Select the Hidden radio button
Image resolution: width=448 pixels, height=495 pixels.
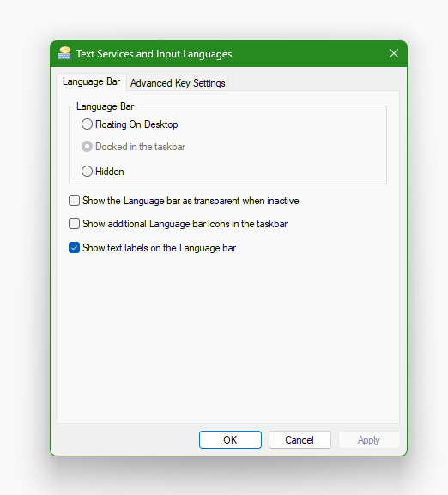[x=87, y=172]
